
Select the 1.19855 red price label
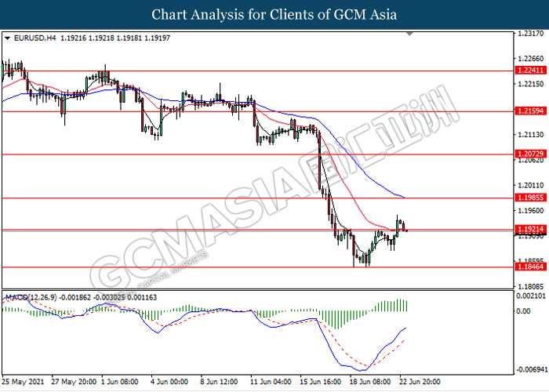pyautogui.click(x=530, y=198)
